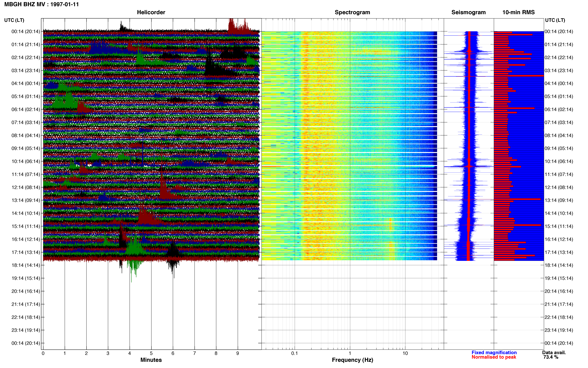Click the plot title 'MBGH BHZ MV : 1997-01-11'
The height and width of the screenshot is (368, 588).
(x=42, y=4)
